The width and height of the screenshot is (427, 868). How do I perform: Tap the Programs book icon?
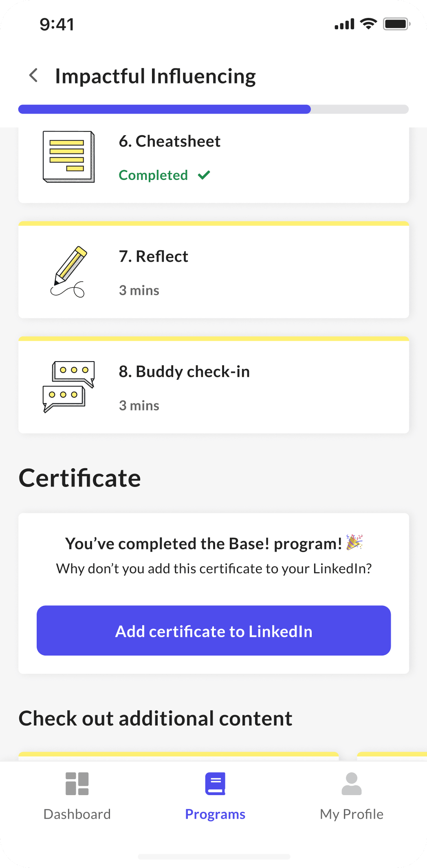pos(215,784)
